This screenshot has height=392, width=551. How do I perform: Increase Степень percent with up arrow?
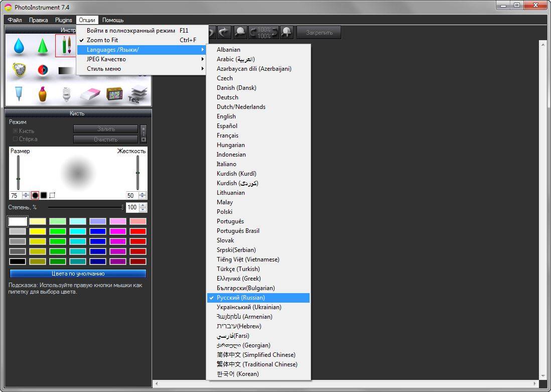143,205
